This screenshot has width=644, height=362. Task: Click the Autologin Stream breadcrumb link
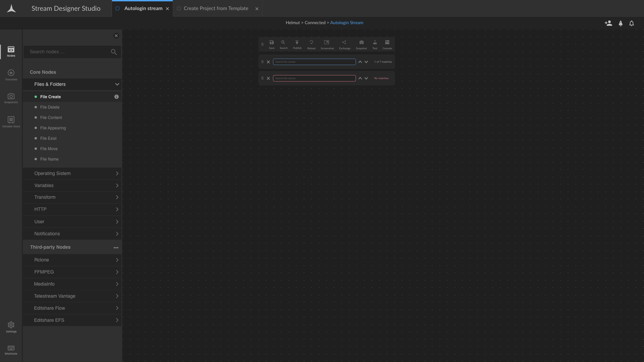click(346, 23)
